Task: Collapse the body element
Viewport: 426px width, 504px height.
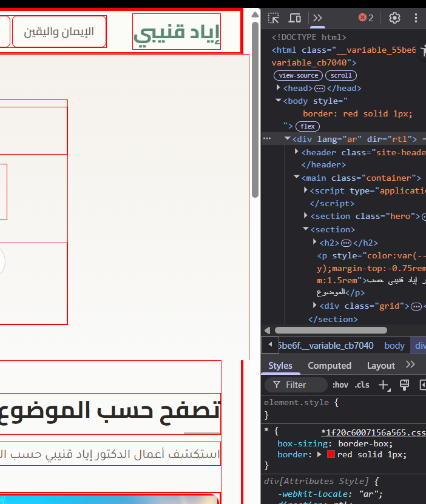Action: tap(279, 100)
